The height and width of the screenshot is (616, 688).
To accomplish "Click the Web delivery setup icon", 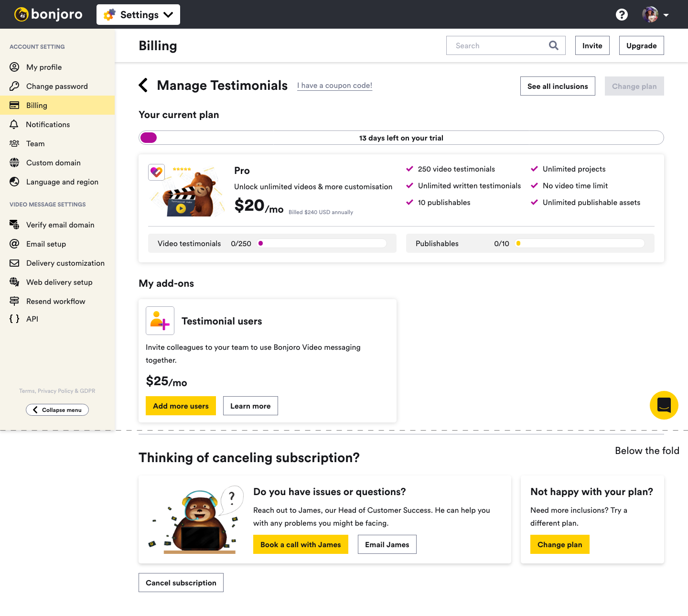I will click(14, 282).
